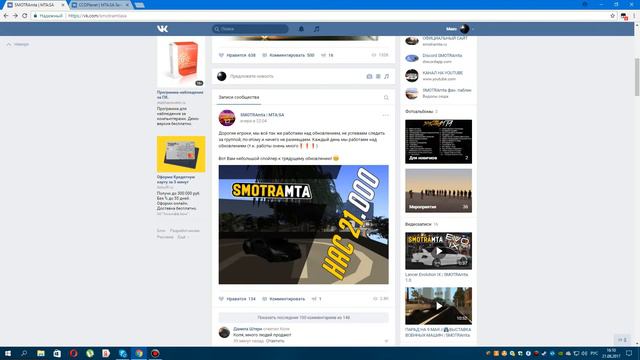Like the post with 134 likes
640x360 pixels.
[x=238, y=299]
